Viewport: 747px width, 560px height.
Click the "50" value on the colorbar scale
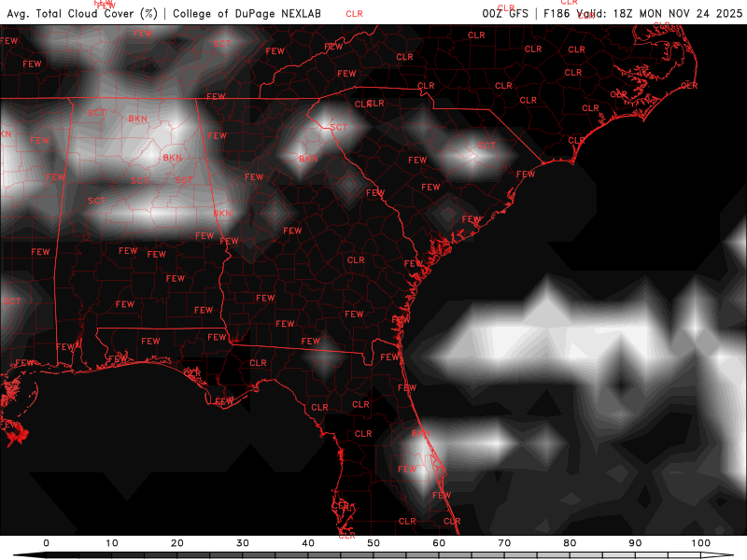[x=373, y=543]
